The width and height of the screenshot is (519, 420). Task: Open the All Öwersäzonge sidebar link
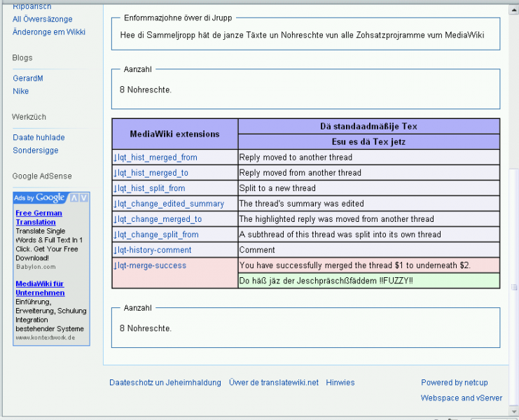coord(42,19)
